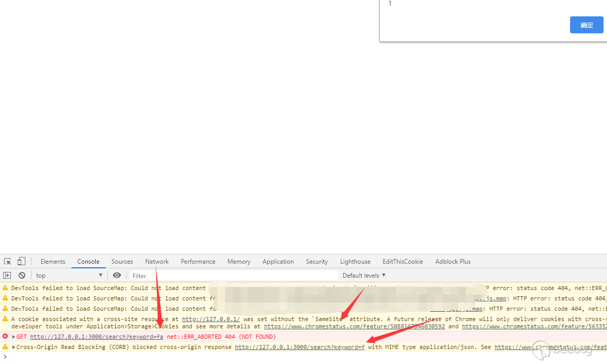This screenshot has width=607, height=364.
Task: Show the console sidebar panel icon
Action: [7, 276]
